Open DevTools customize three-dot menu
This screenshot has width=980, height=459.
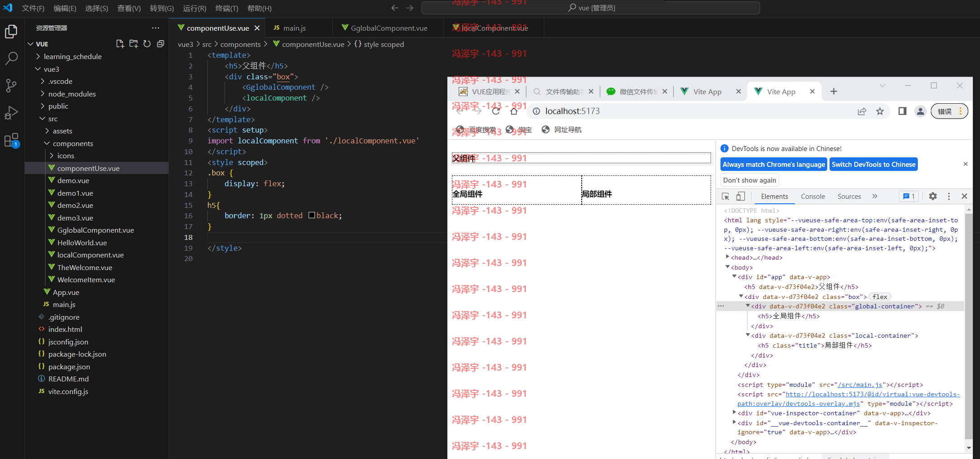pos(949,196)
